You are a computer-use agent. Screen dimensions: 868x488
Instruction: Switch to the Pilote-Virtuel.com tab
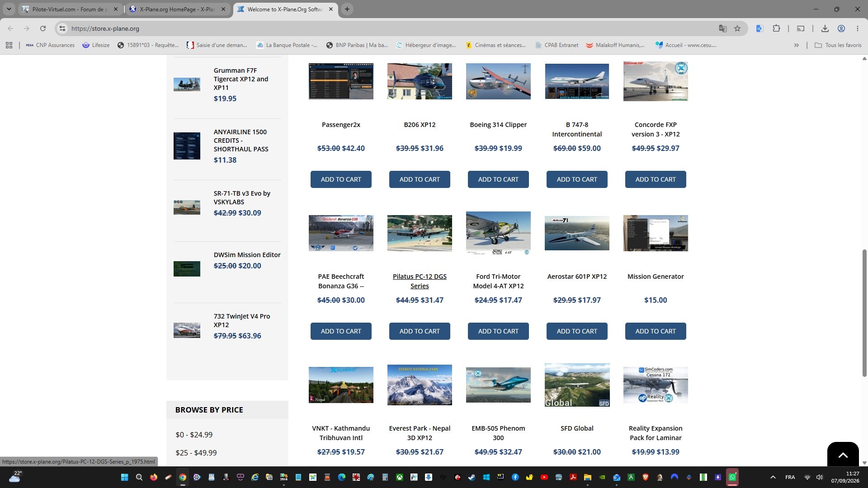70,9
